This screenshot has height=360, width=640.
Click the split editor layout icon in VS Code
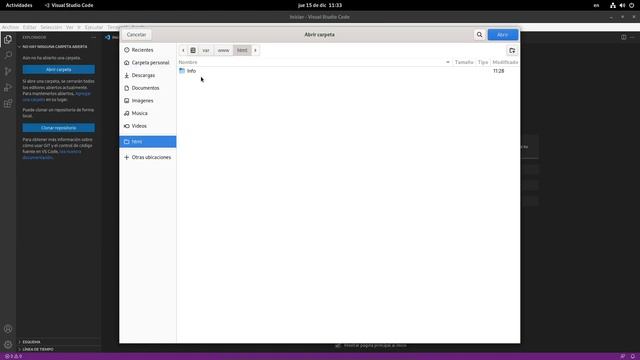(624, 37)
